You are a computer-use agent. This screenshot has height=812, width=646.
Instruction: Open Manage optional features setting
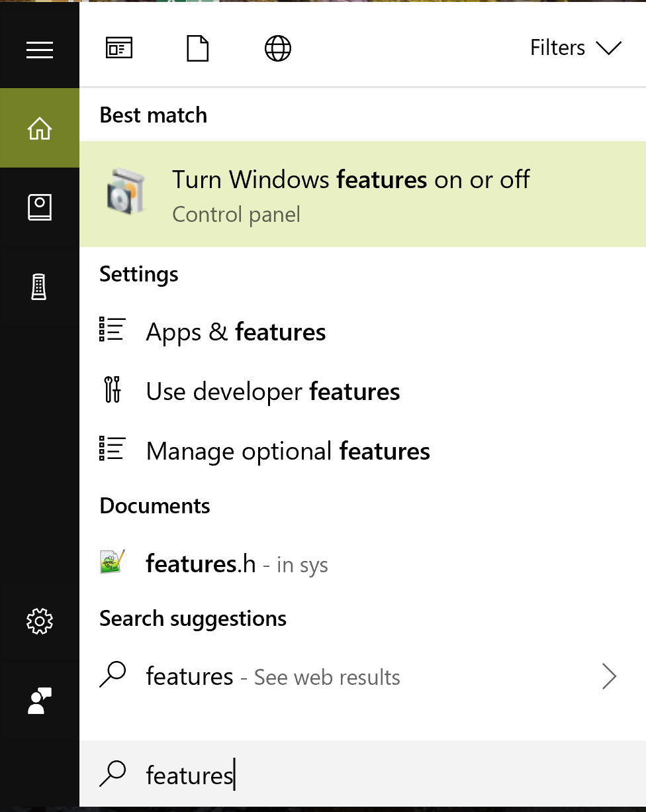click(x=363, y=450)
